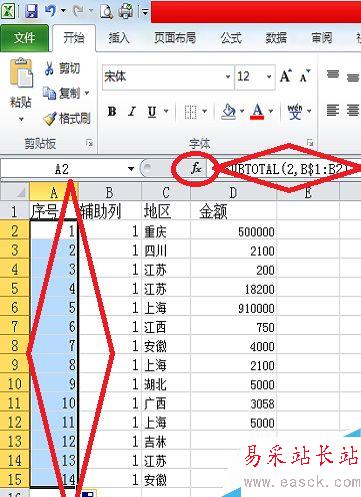Click the 复制 copy button

click(62, 93)
